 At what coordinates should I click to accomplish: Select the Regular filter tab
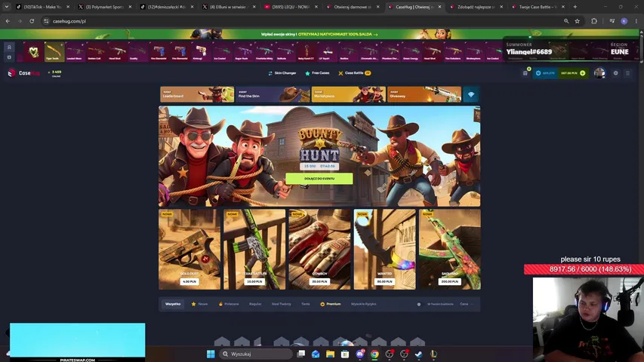[255, 304]
